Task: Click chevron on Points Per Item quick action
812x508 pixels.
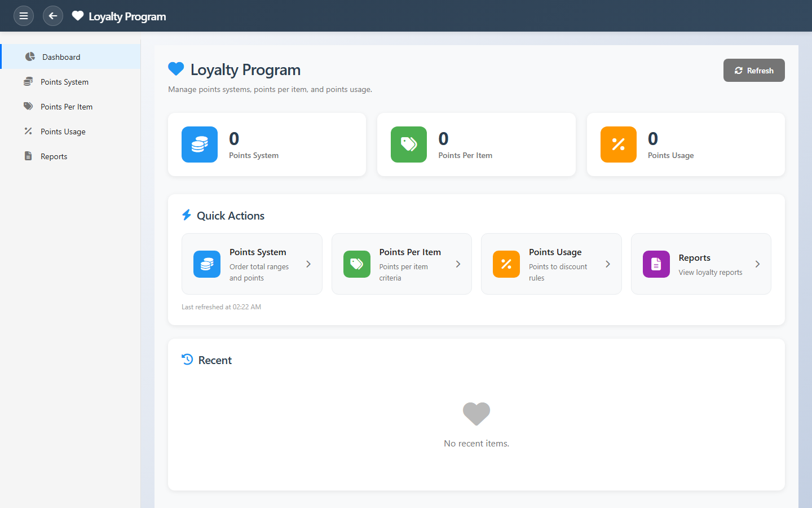Action: tap(458, 264)
